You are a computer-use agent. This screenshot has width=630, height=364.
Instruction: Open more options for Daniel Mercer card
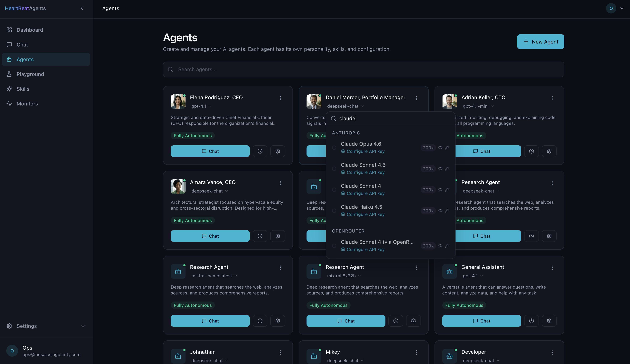tap(416, 98)
